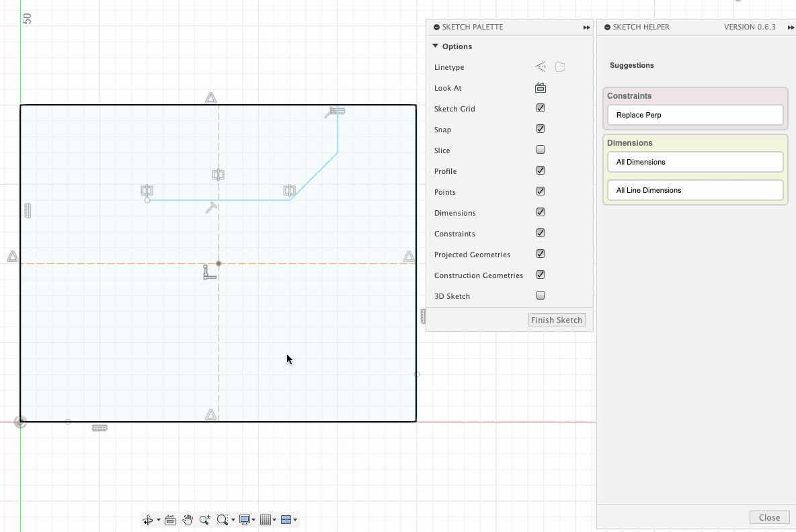Collapse the Options section triangle
The width and height of the screenshot is (796, 532).
click(436, 46)
